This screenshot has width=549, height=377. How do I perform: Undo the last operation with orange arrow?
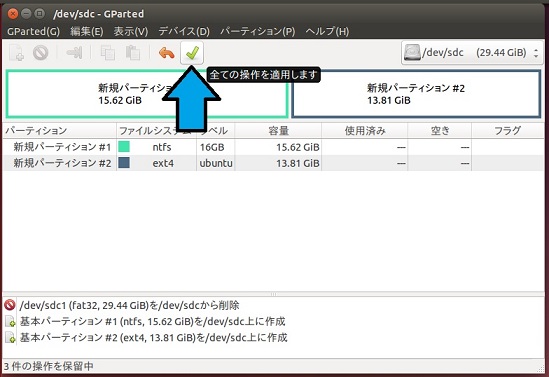(166, 53)
